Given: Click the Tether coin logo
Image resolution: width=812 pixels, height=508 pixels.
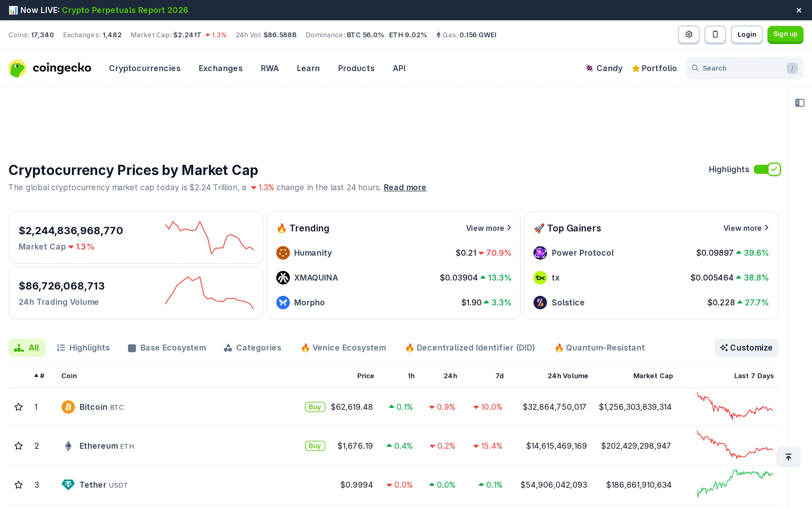Looking at the screenshot, I should click(x=68, y=485).
